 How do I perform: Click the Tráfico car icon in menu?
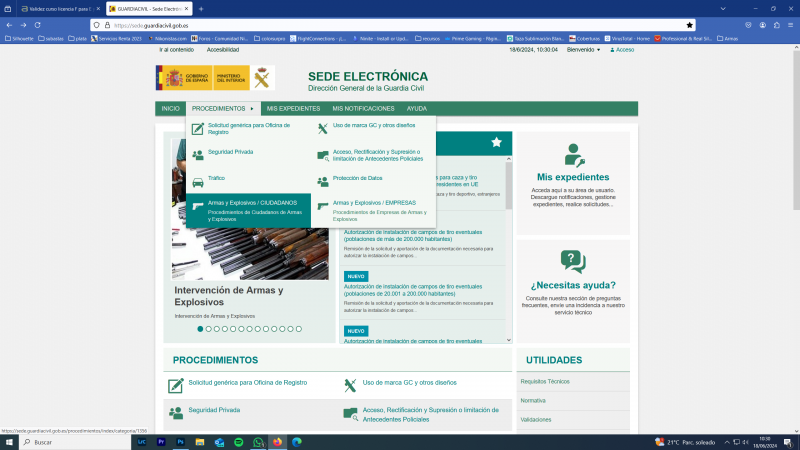click(x=198, y=182)
